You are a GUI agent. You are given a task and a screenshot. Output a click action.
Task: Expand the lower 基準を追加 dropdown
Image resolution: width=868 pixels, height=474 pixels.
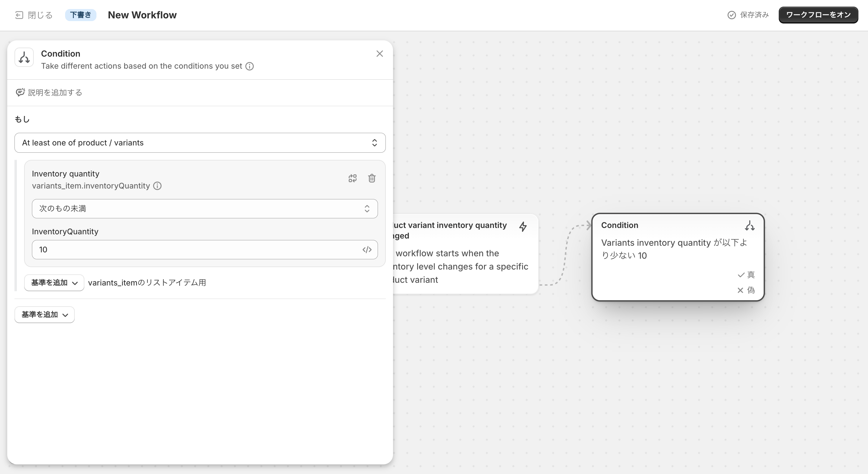pos(44,314)
